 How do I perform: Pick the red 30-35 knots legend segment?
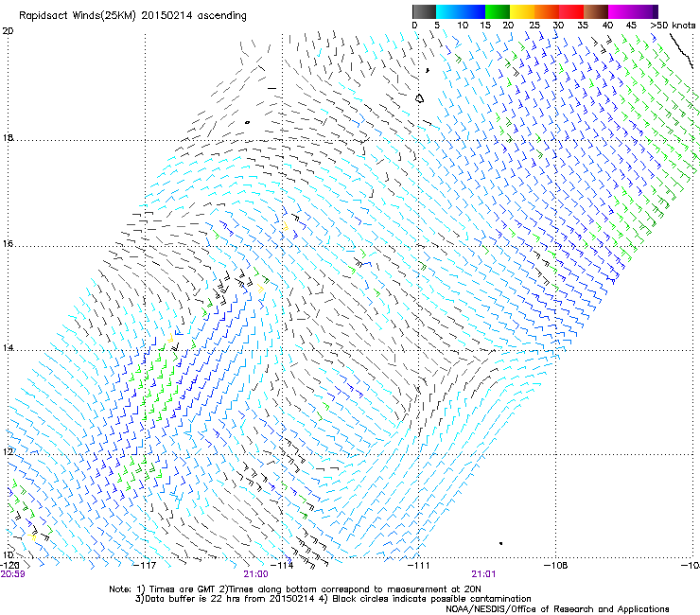coord(571,11)
